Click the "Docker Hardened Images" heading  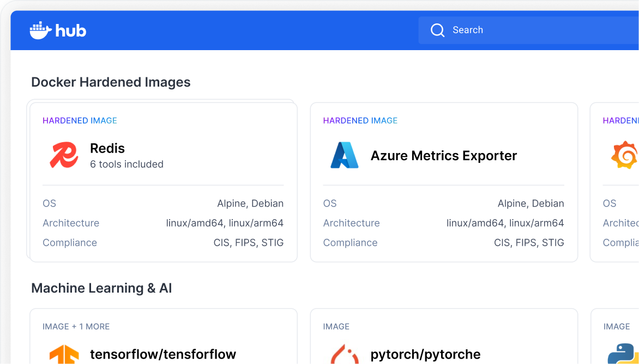111,82
